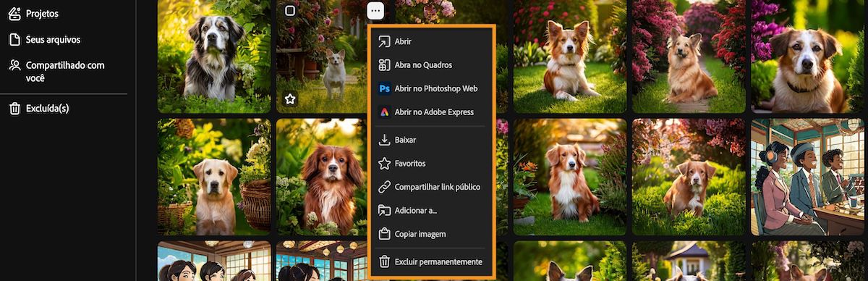Viewport: 868px width, 281px height.
Task: Tick the selection checkbox on small dog image
Action: [290, 11]
